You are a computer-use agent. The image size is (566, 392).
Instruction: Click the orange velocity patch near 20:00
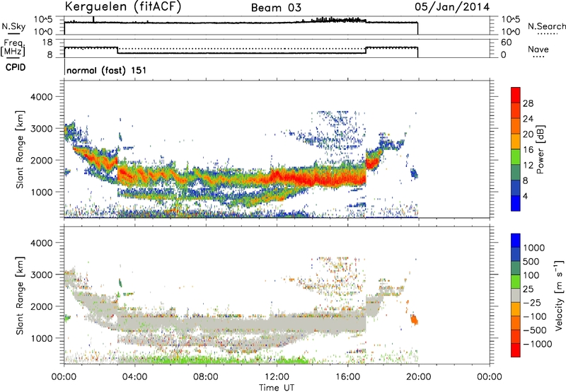tap(414, 319)
